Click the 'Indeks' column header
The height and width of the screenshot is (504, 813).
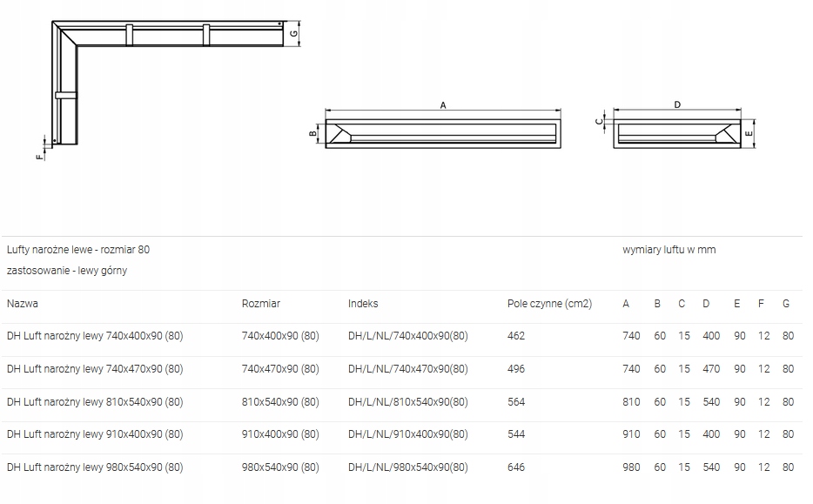363,304
